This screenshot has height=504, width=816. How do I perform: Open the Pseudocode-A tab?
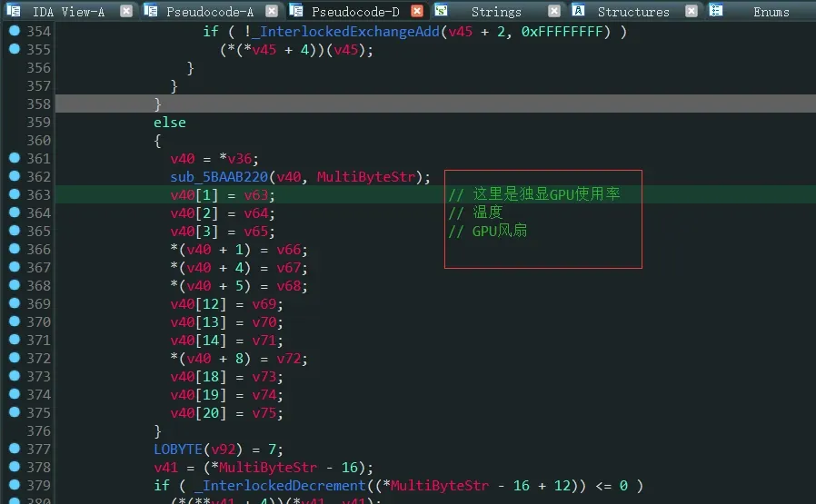tap(210, 12)
